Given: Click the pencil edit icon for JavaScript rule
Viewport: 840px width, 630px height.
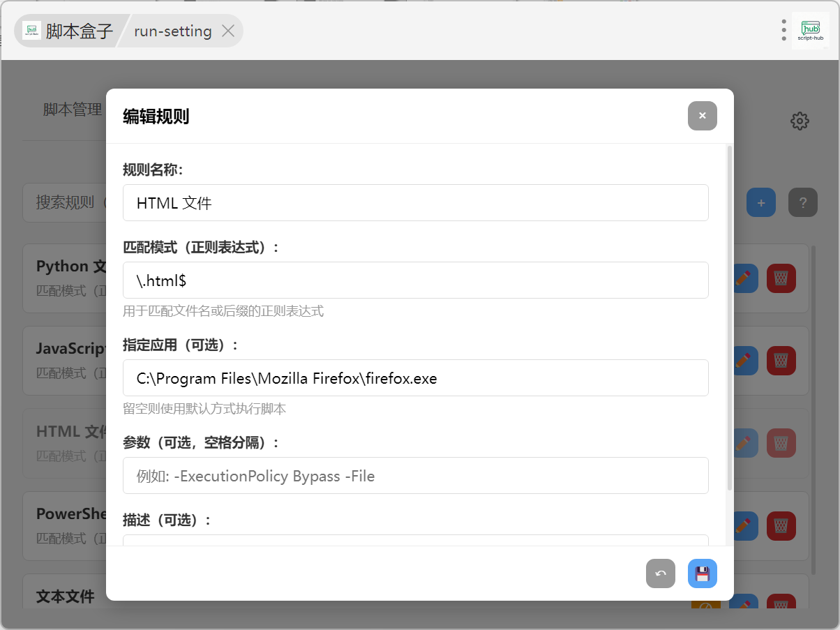Looking at the screenshot, I should (744, 360).
